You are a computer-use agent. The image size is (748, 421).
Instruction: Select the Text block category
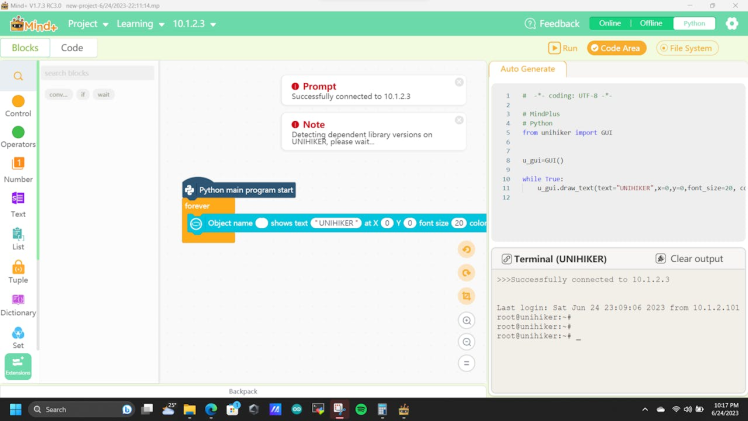[x=18, y=205]
